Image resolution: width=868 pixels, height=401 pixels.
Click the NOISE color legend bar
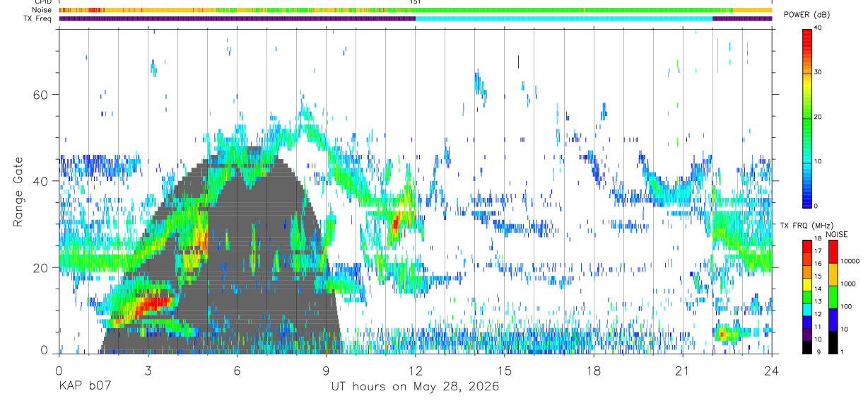coord(833,297)
